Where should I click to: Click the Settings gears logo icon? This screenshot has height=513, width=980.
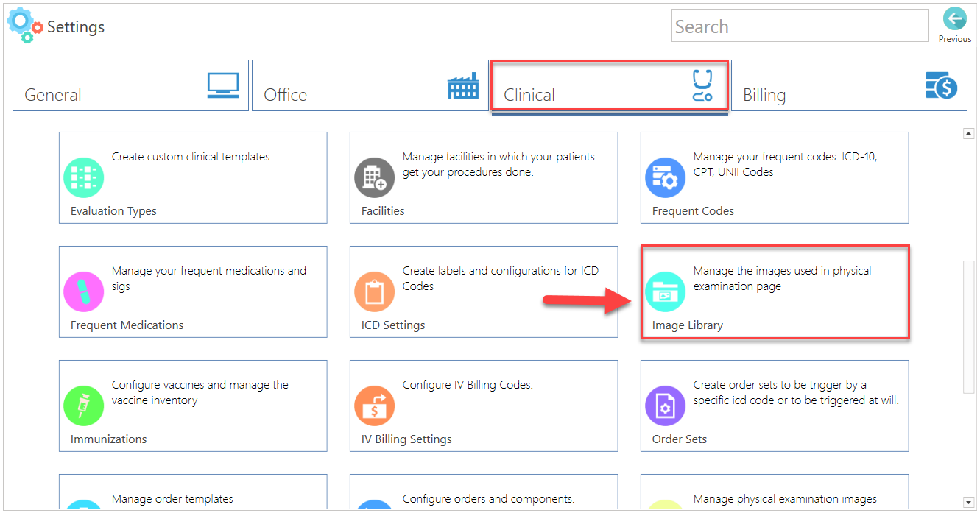coord(25,25)
